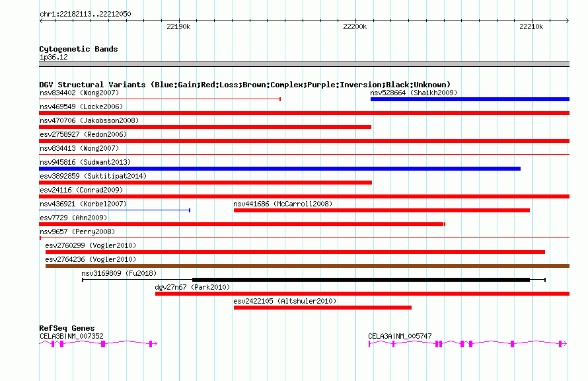This screenshot has height=381, width=588.
Task: Click the 1p36.12 band label
Action: [54, 57]
